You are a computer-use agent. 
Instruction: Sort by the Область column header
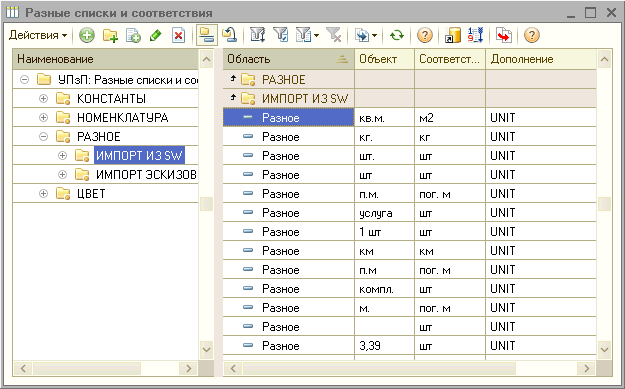289,59
